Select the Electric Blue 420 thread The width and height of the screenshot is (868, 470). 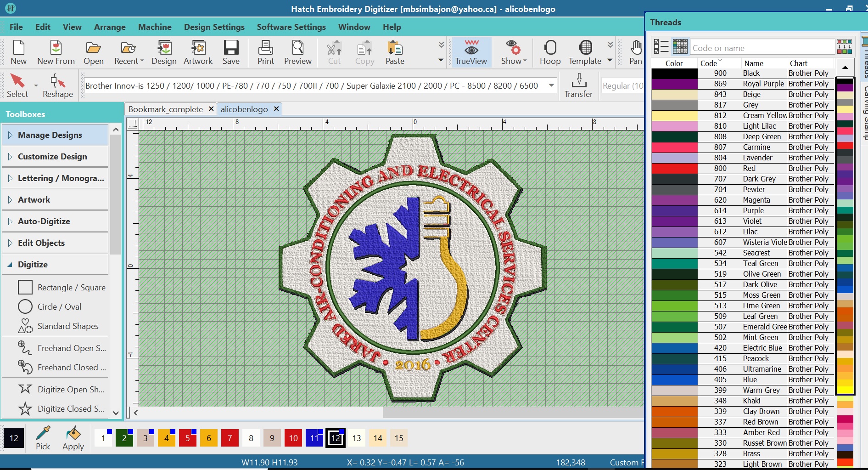(x=742, y=348)
